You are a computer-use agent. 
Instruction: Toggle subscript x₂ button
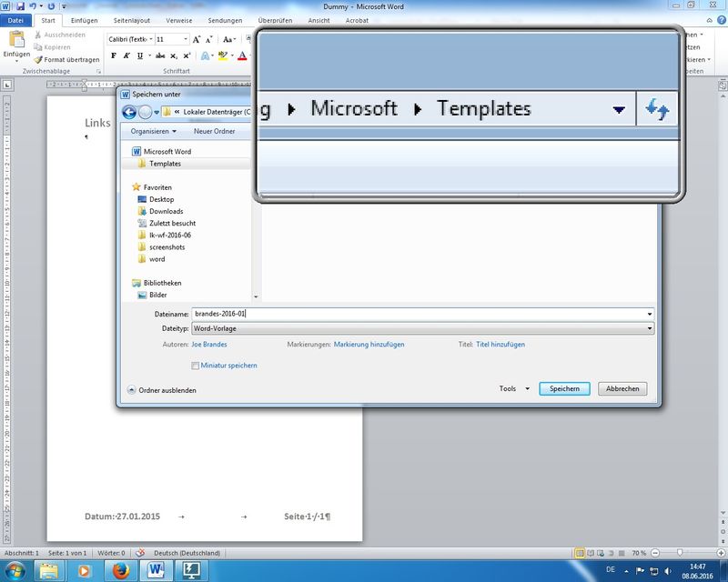[173, 55]
